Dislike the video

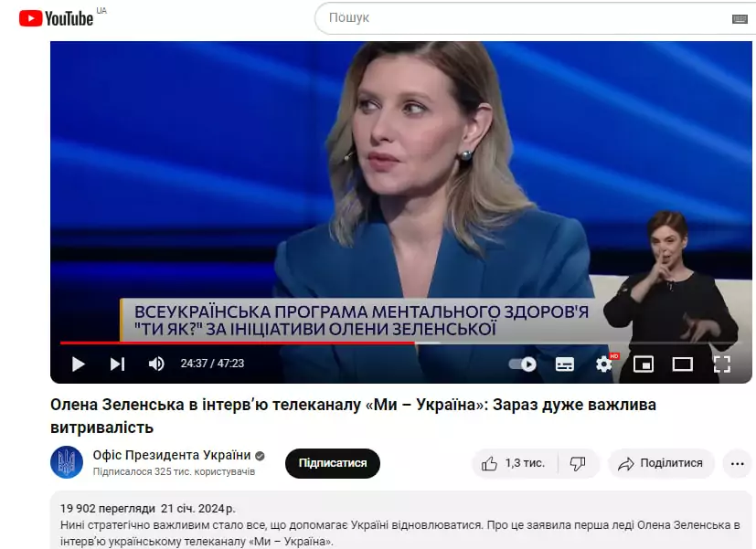click(578, 463)
